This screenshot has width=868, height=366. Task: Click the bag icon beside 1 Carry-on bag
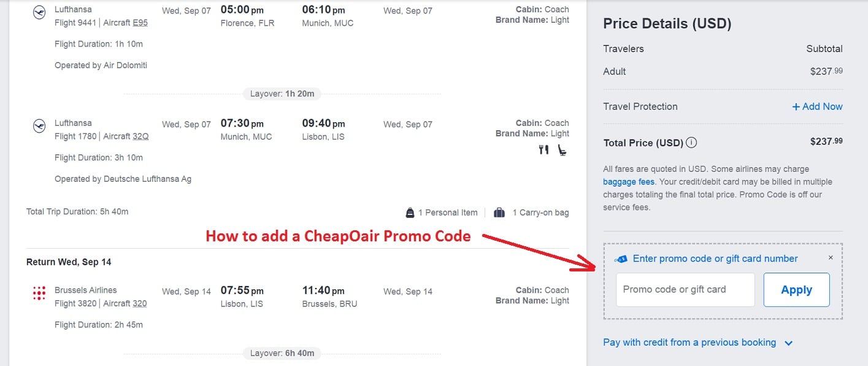coord(499,212)
